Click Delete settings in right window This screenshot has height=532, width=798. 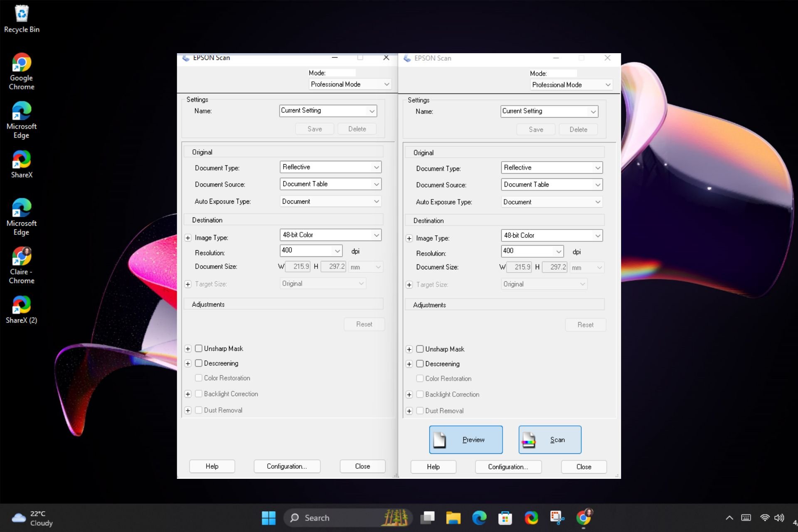(578, 130)
